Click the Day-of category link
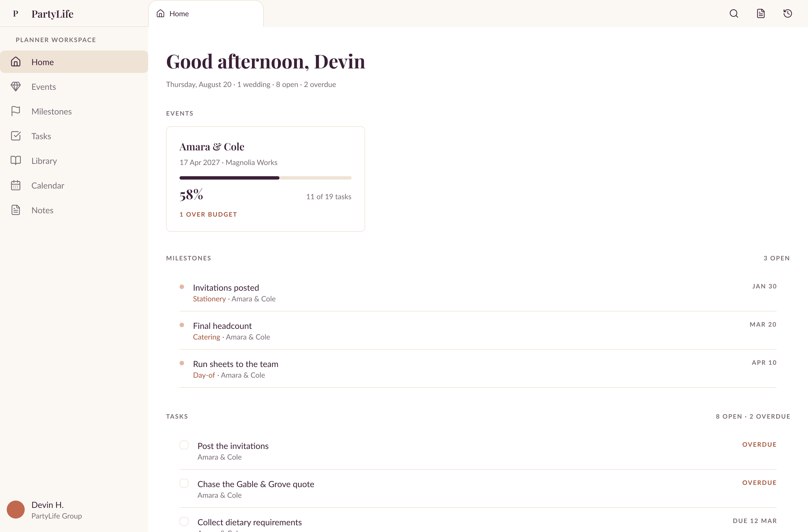 204,375
